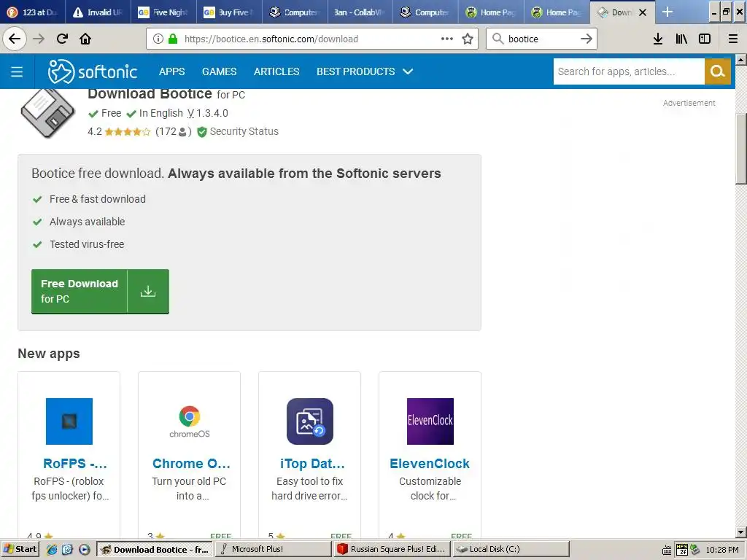Open the Windows Start menu
This screenshot has width=747, height=560.
tap(20, 549)
